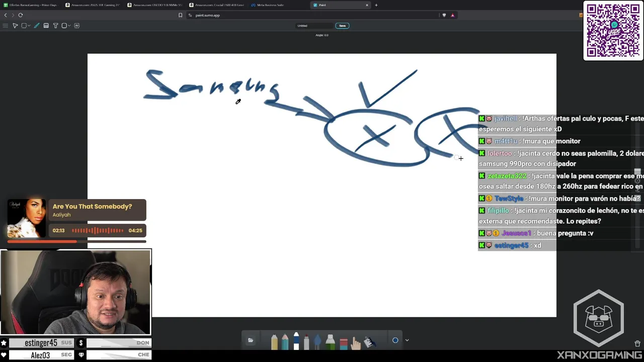This screenshot has width=644, height=362.
Task: Open the AI tool in toolbar
Action: point(77,26)
